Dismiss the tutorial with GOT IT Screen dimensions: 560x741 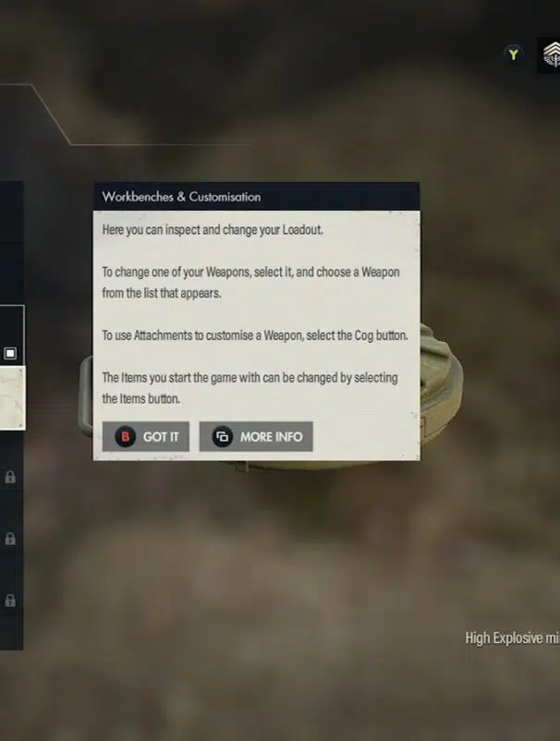pos(146,437)
